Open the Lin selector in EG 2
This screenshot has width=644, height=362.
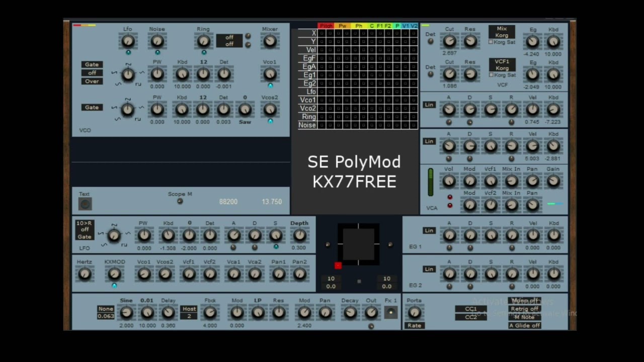point(429,269)
